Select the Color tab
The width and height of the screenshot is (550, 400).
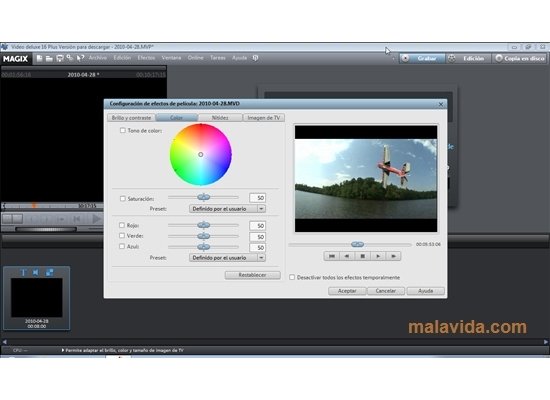click(177, 118)
